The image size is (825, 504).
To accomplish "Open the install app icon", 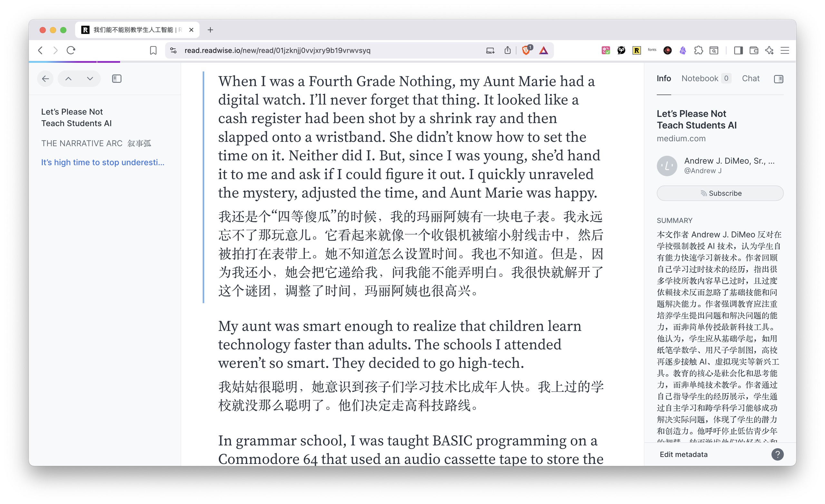I will pos(490,50).
